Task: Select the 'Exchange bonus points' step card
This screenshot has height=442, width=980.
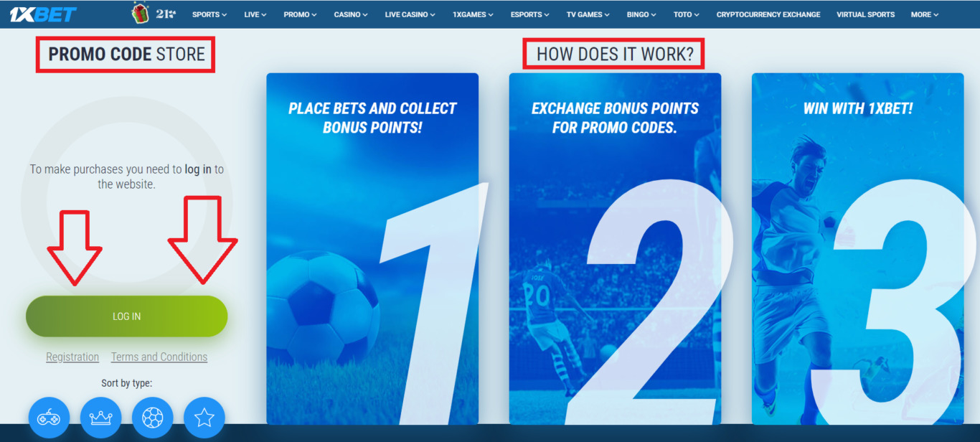Action: click(x=616, y=248)
